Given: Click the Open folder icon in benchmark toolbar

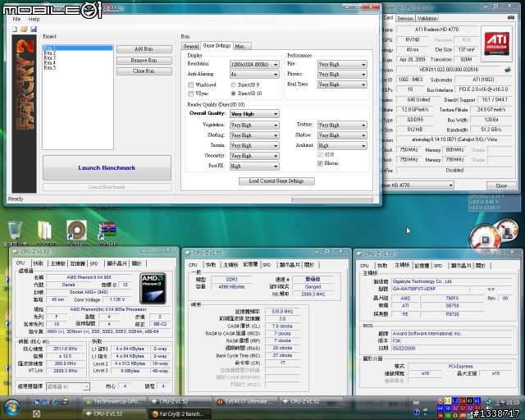Looking at the screenshot, I should (x=24, y=30).
